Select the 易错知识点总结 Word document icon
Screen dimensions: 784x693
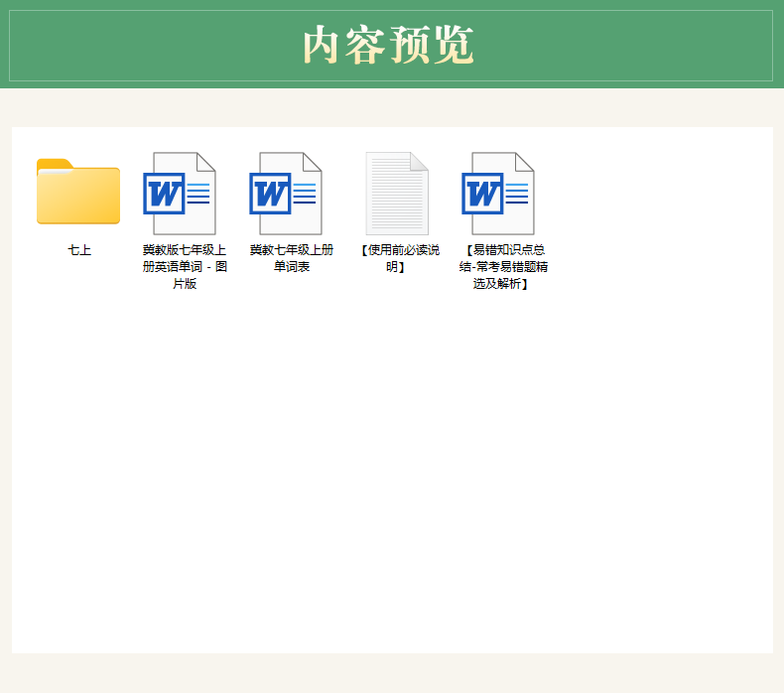point(498,194)
